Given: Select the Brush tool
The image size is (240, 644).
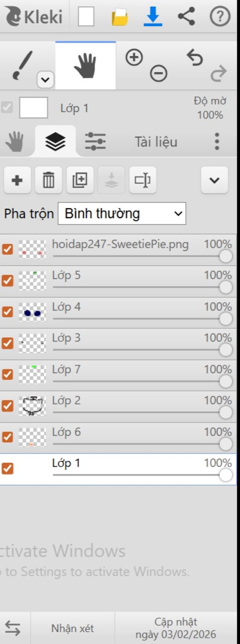Looking at the screenshot, I should point(22,65).
